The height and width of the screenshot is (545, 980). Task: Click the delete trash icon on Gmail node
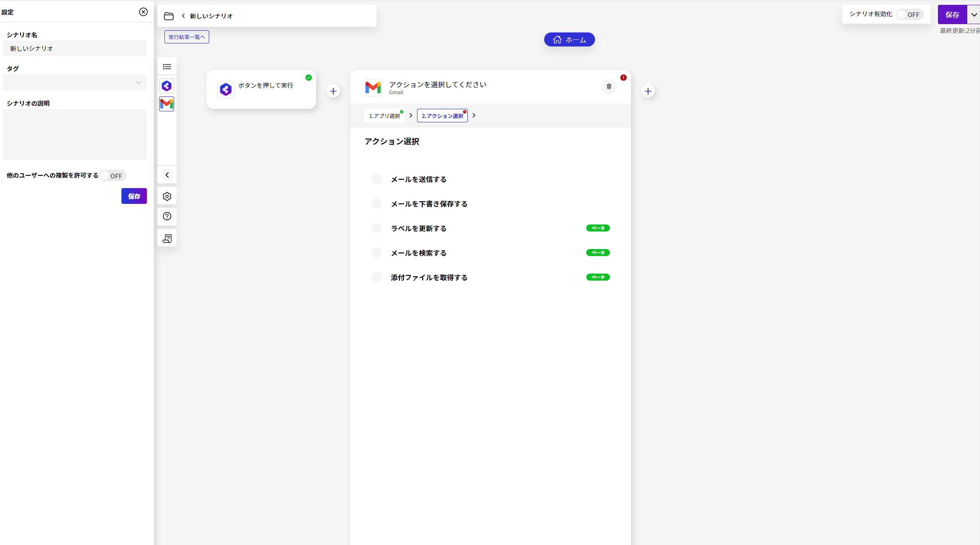click(x=609, y=86)
